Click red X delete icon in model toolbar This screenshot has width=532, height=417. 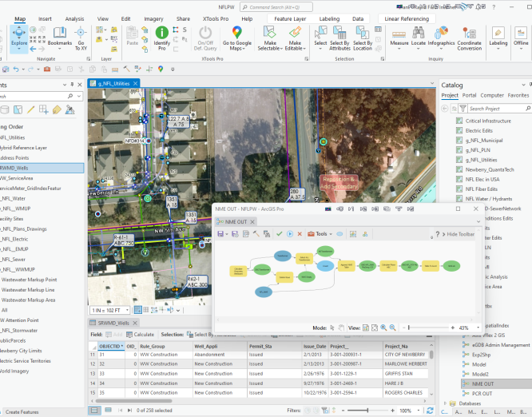pyautogui.click(x=300, y=234)
